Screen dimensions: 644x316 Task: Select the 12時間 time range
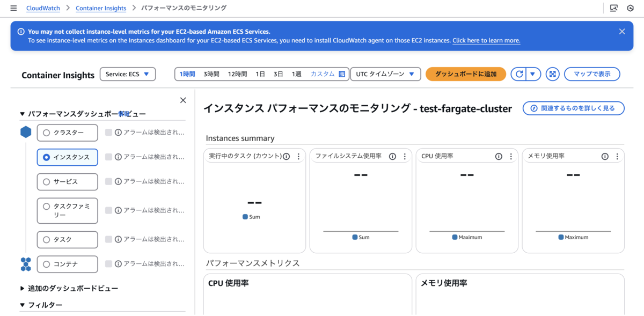tap(237, 74)
